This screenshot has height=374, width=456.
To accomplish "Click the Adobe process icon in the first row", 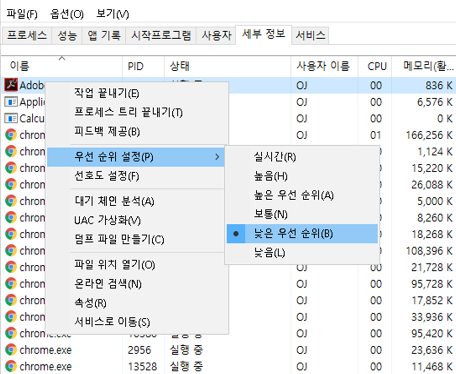I will (11, 85).
